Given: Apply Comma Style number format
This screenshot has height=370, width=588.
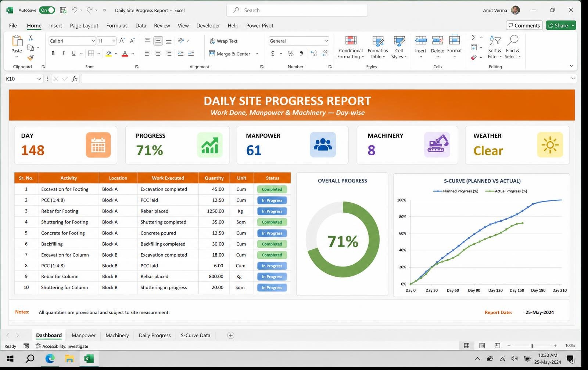Looking at the screenshot, I should click(x=301, y=54).
